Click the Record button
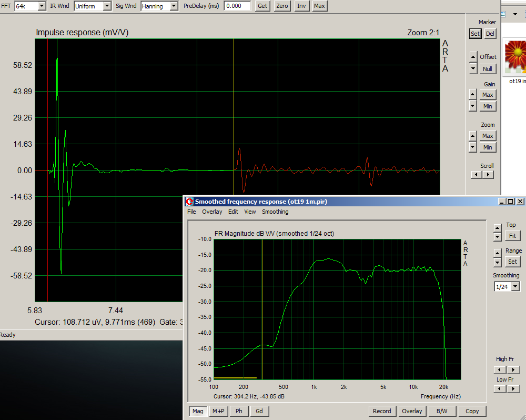526x420 pixels. click(x=382, y=411)
